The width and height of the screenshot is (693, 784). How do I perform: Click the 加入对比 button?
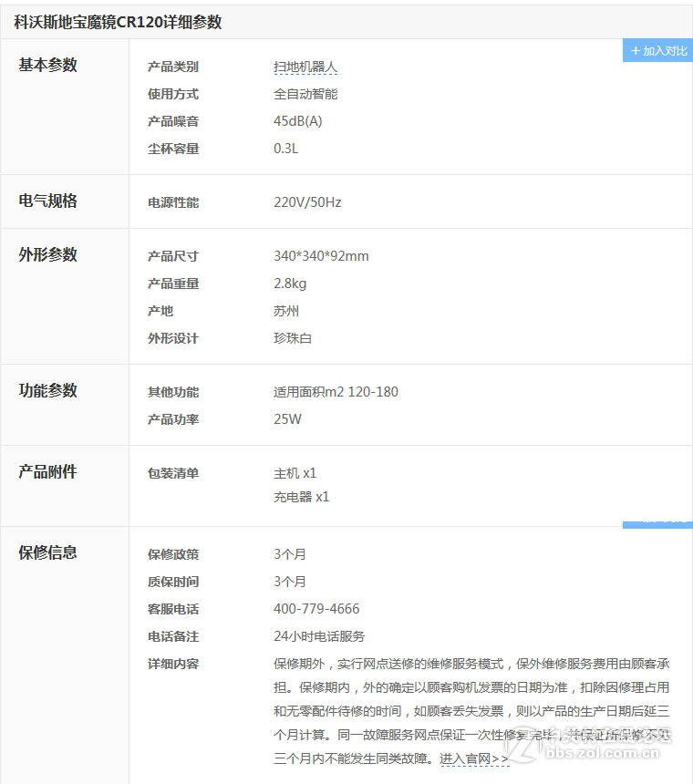point(658,50)
